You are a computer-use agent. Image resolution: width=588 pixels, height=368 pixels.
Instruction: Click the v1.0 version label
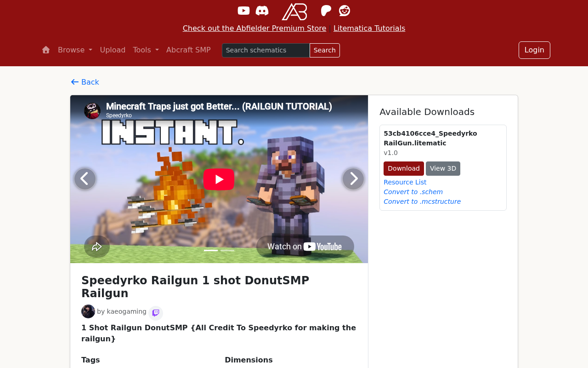click(x=390, y=153)
